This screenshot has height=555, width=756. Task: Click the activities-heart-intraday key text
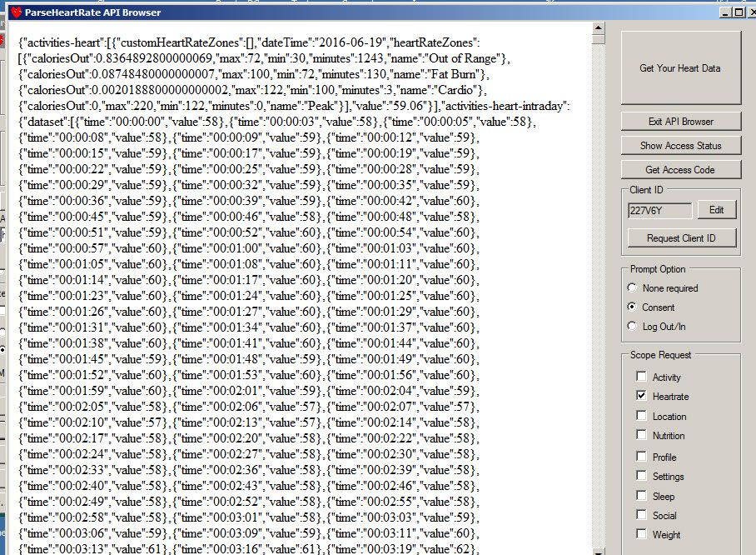point(503,106)
